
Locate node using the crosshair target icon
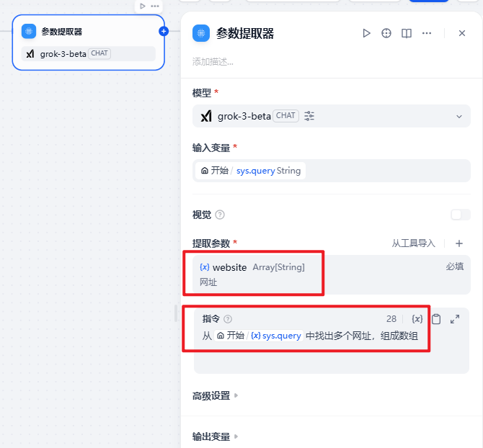[386, 33]
